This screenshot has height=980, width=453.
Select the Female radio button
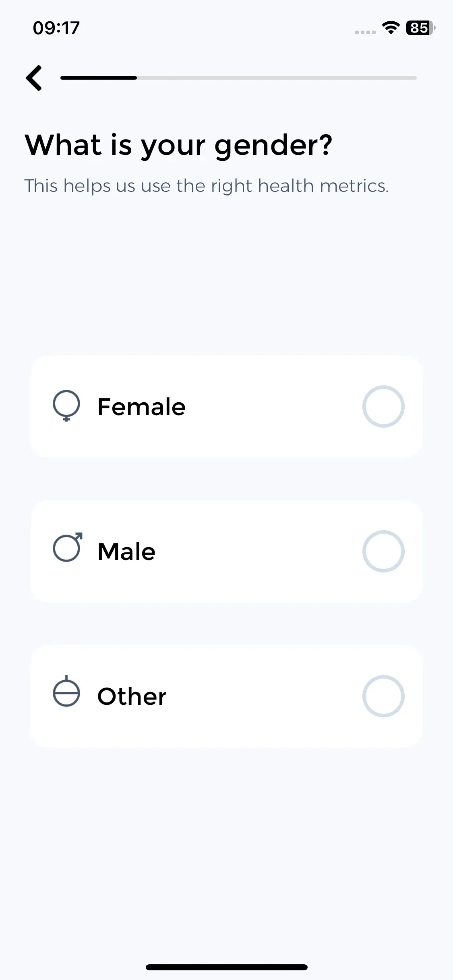pyautogui.click(x=383, y=406)
